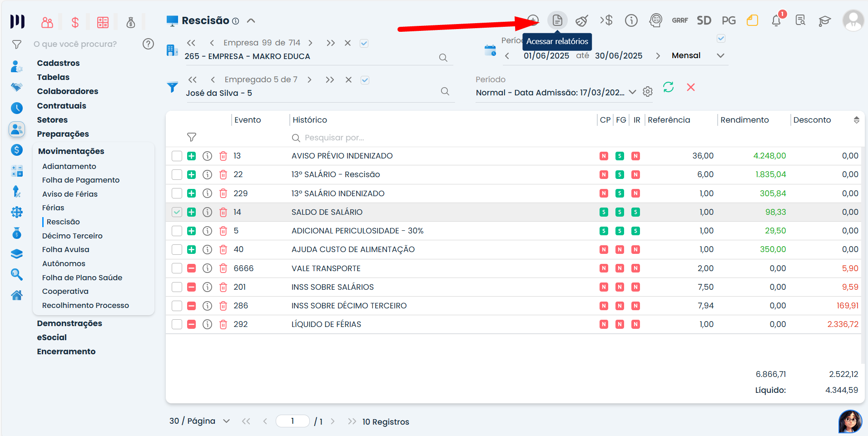The width and height of the screenshot is (868, 436).
Task: Click the red cancel X near period
Action: (690, 87)
